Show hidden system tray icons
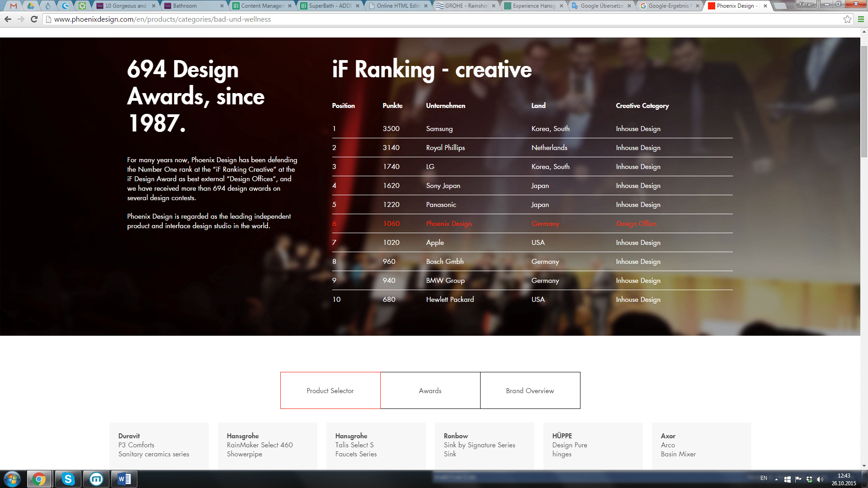The width and height of the screenshot is (868, 488). click(776, 479)
